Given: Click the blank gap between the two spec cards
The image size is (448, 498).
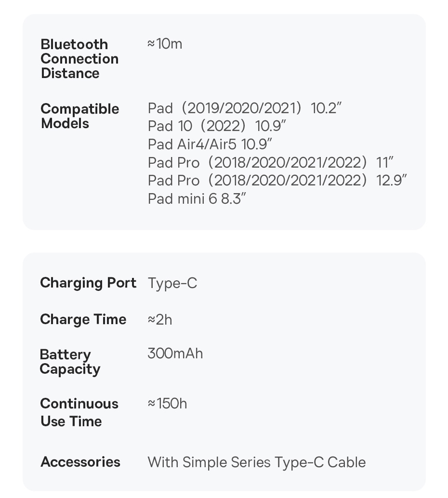Looking at the screenshot, I should (224, 241).
